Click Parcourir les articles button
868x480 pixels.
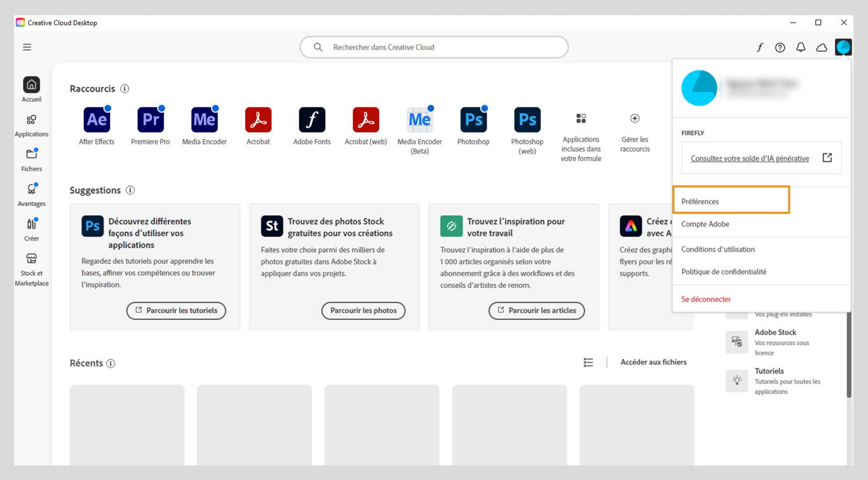coord(536,310)
